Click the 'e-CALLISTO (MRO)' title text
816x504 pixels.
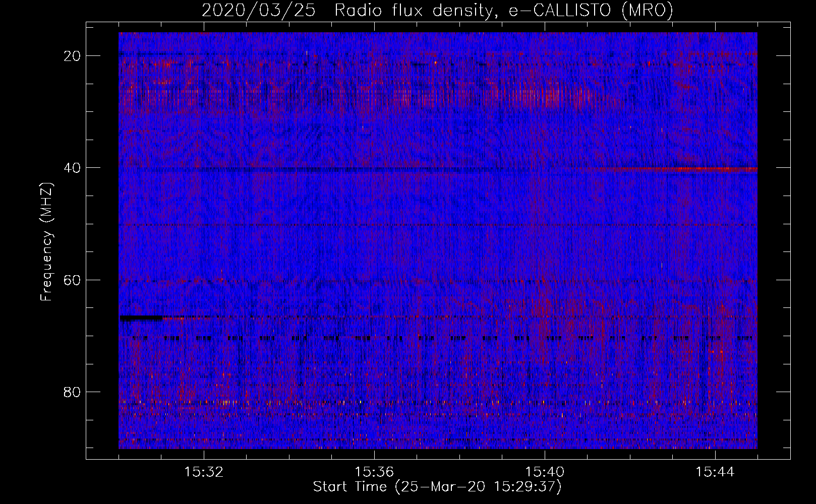(x=591, y=11)
